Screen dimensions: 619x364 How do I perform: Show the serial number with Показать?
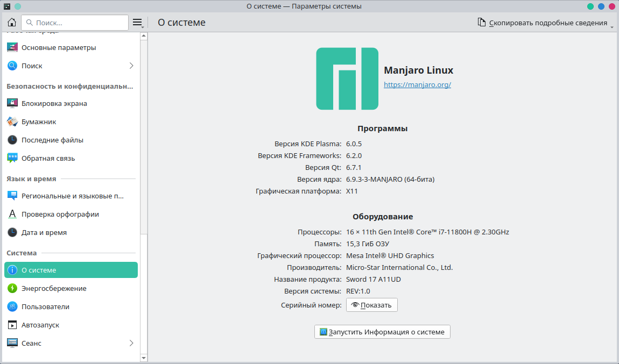(x=371, y=305)
